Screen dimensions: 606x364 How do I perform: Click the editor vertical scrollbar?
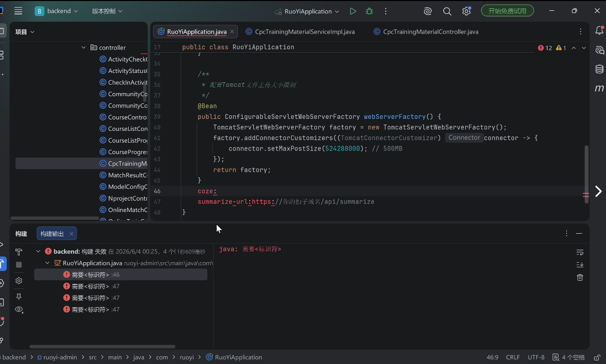click(x=586, y=174)
